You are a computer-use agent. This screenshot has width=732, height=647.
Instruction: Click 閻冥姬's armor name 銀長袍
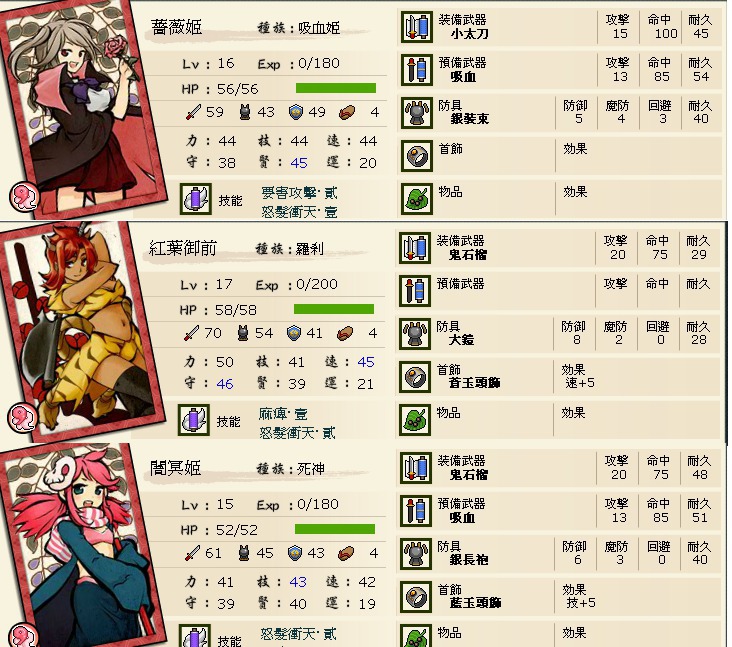click(468, 560)
